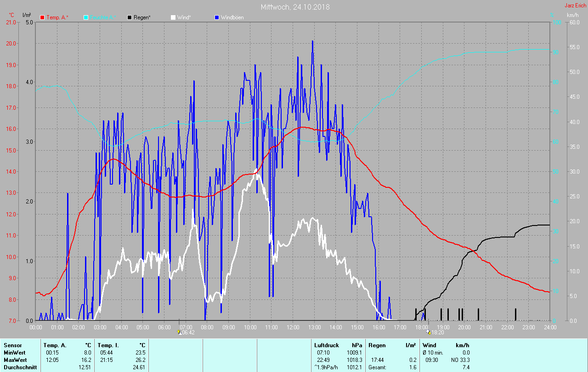Click the average outside temperature '12.51'

point(85,367)
